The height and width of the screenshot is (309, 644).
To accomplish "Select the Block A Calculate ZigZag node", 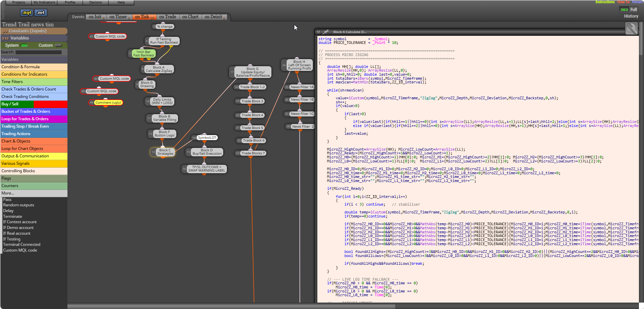I will tap(159, 69).
